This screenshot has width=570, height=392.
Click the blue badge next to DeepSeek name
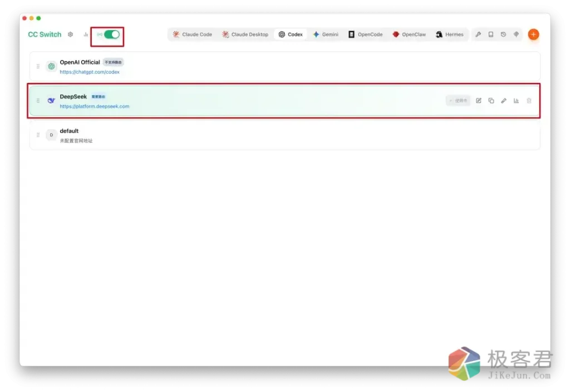pyautogui.click(x=98, y=97)
